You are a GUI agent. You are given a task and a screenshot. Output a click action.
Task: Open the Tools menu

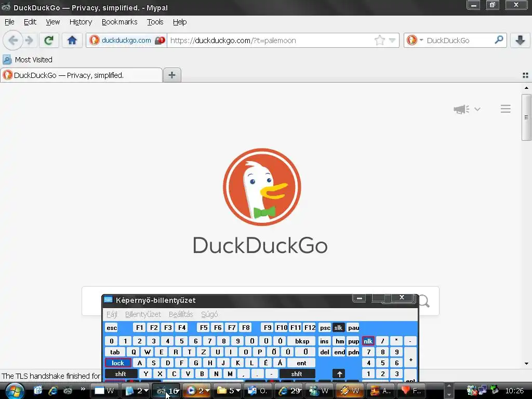pyautogui.click(x=155, y=22)
